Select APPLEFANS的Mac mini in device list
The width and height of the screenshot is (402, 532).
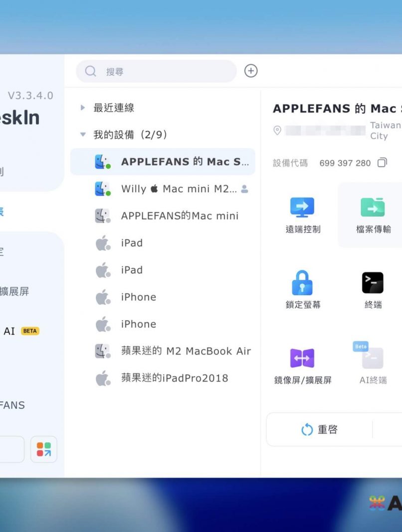[x=179, y=216]
